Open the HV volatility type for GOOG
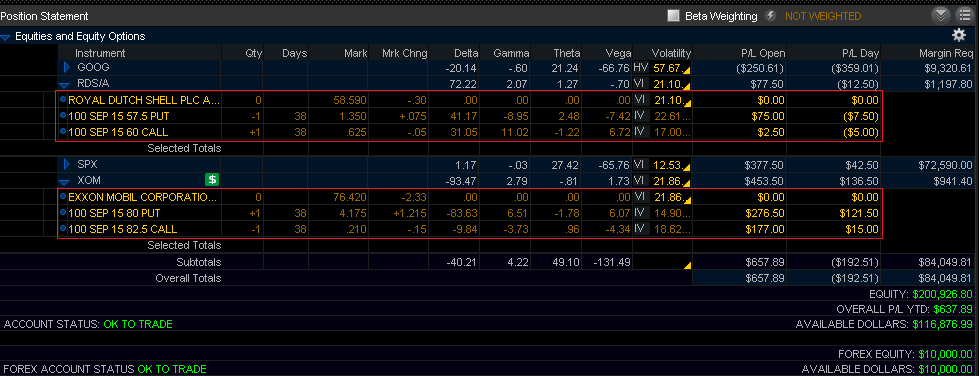The height and width of the screenshot is (376, 979). [x=641, y=67]
